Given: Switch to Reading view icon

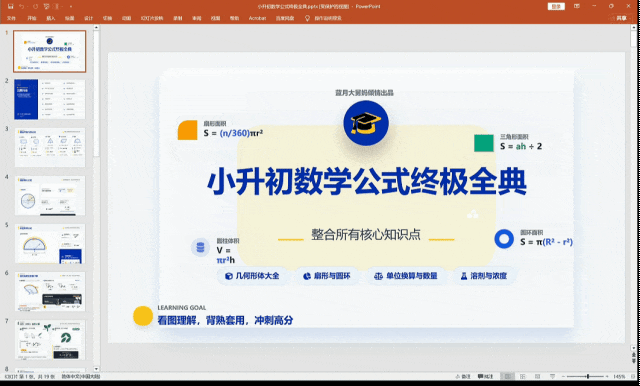Looking at the screenshot, I should (x=538, y=376).
